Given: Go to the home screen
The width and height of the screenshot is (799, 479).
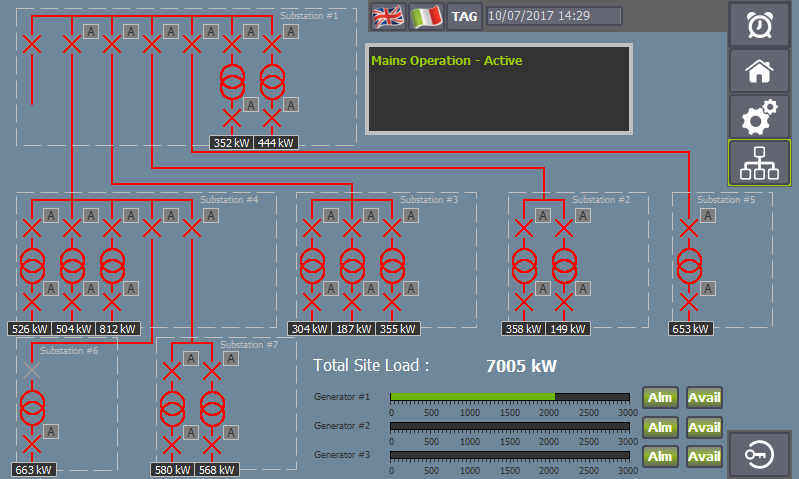Looking at the screenshot, I should click(759, 71).
